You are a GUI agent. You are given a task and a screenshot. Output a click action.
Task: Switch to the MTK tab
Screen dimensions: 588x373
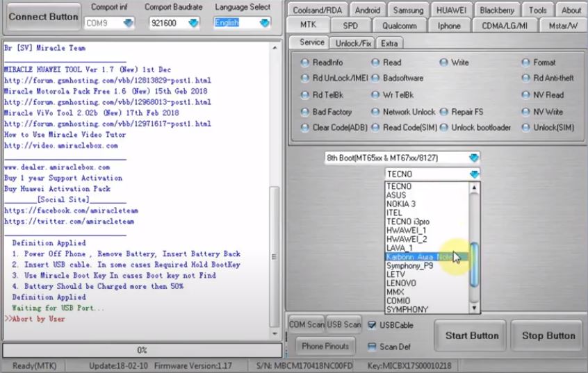[309, 25]
